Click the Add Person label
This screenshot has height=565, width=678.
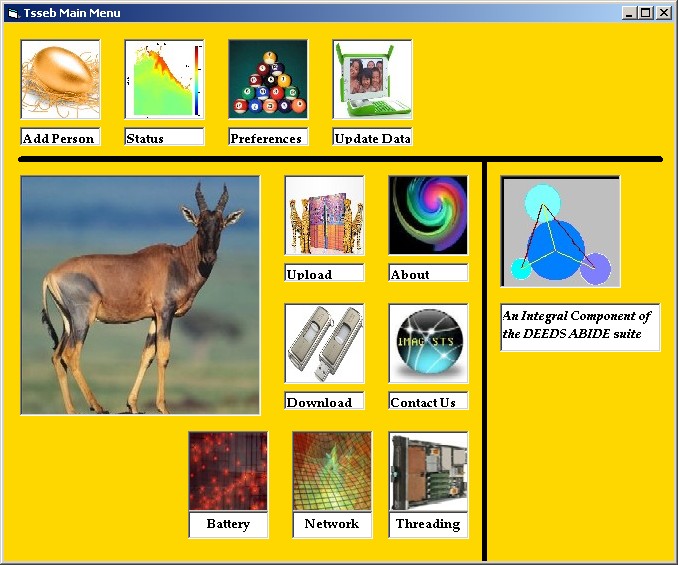pos(60,138)
